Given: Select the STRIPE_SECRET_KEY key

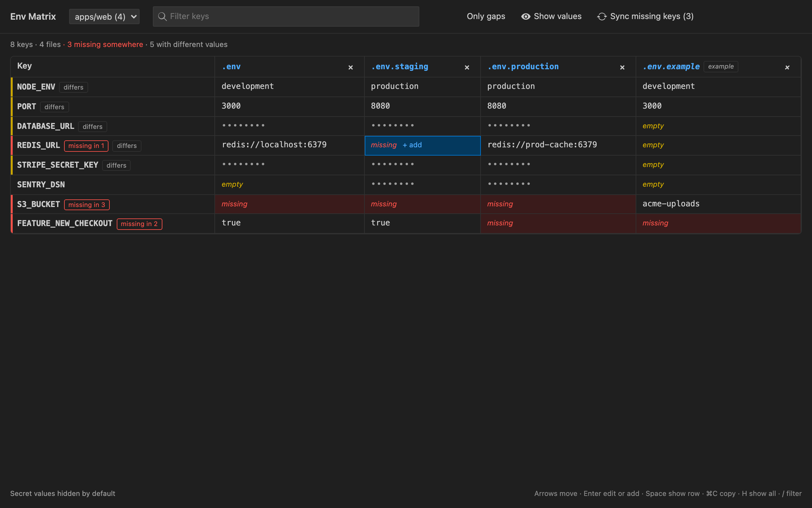Looking at the screenshot, I should coord(58,165).
